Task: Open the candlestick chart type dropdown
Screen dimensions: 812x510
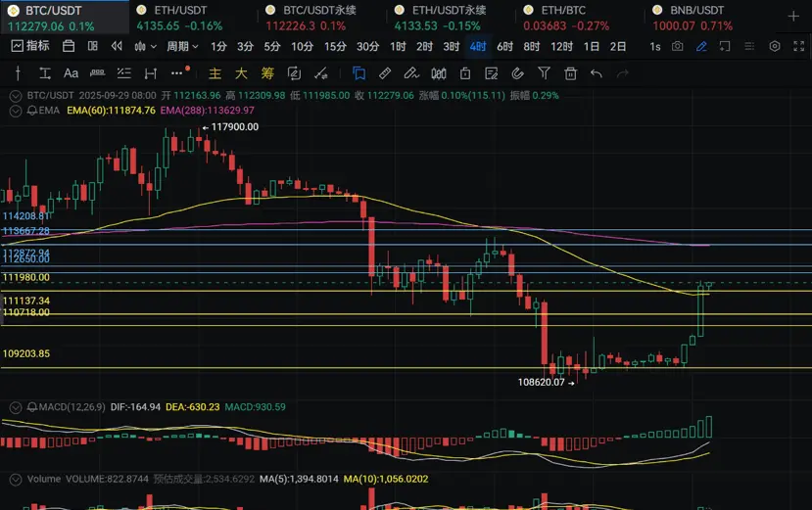Action: click(x=145, y=47)
